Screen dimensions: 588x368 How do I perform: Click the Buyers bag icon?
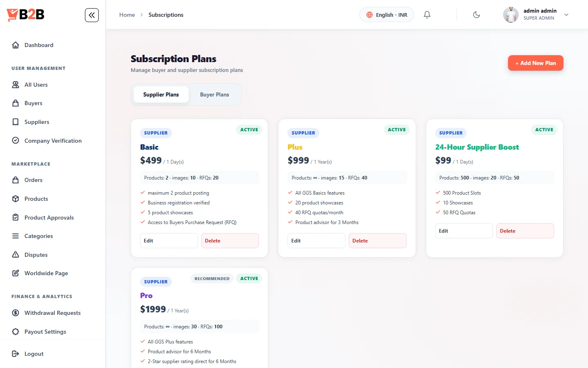point(16,103)
